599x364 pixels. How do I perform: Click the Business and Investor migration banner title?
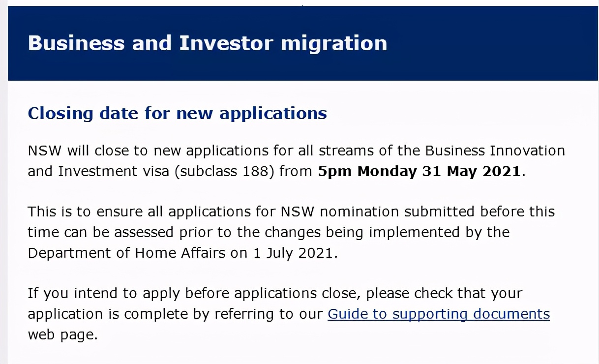coord(208,43)
